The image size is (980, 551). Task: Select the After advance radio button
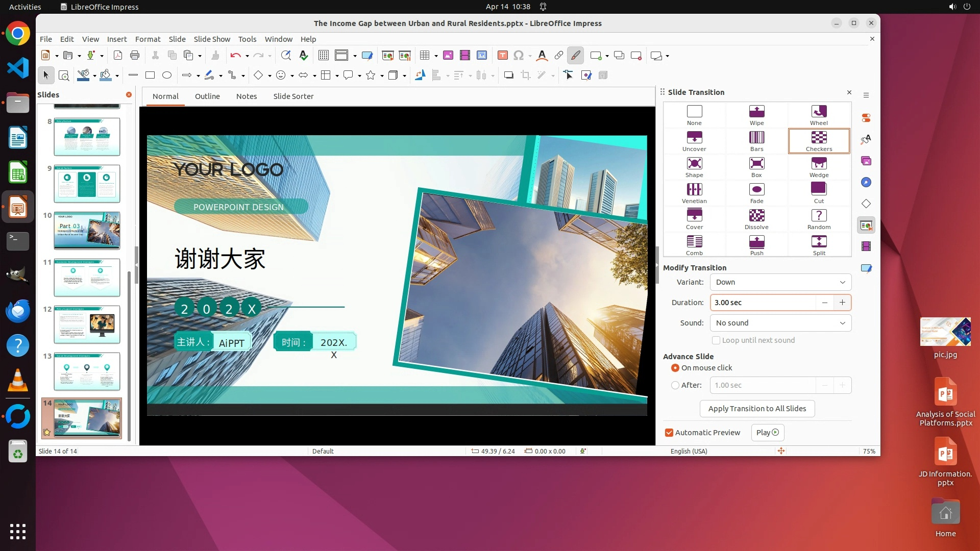(x=675, y=385)
